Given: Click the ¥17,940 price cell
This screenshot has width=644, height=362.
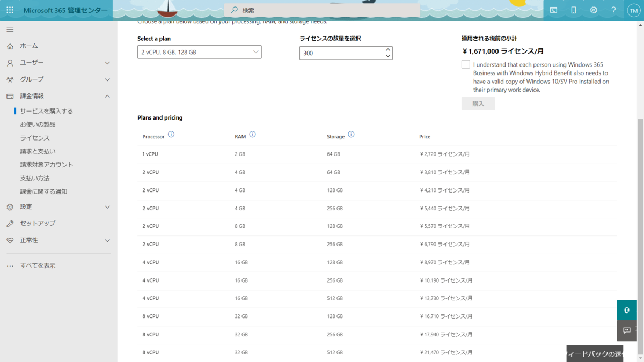Looking at the screenshot, I should pos(446,335).
